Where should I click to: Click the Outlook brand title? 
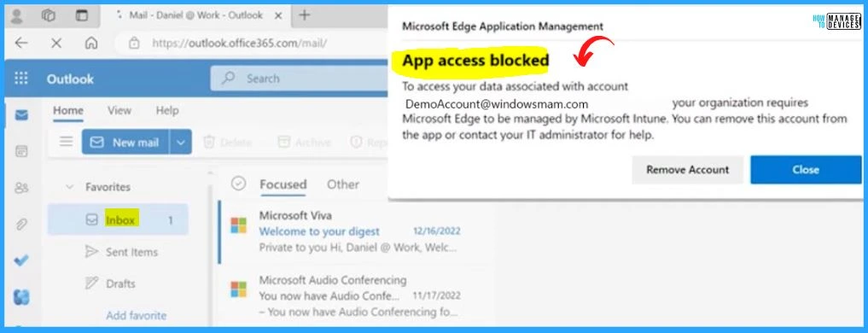70,79
